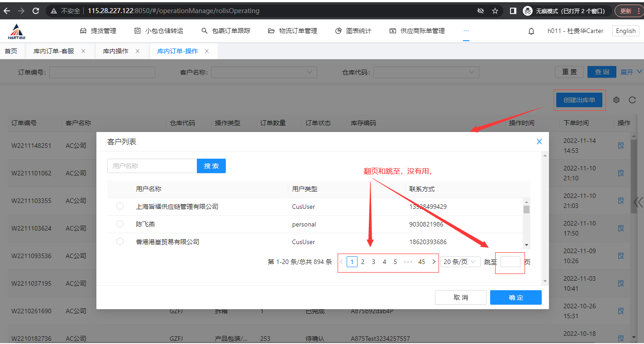
Task: Open the 20 条/页 page size dropdown
Action: 460,262
